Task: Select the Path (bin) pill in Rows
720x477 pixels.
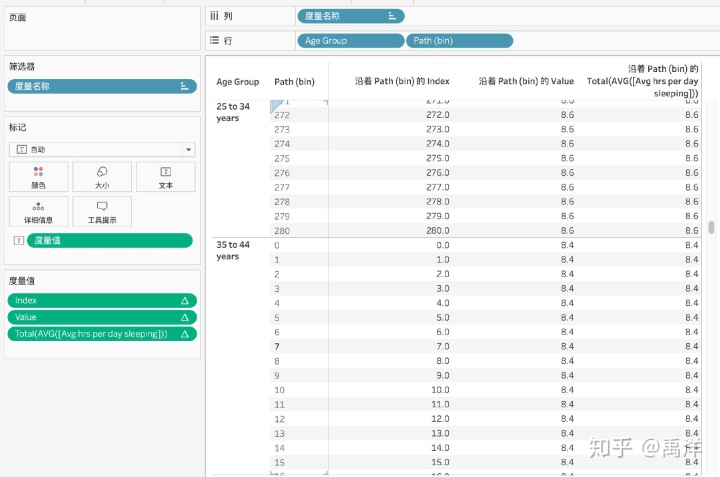Action: (x=458, y=41)
